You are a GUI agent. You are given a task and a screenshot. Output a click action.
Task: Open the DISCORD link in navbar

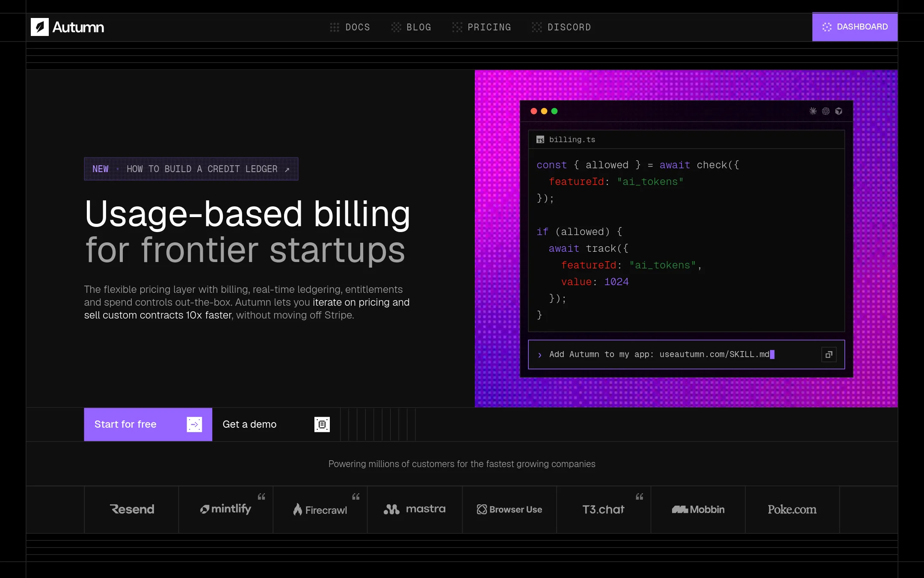[561, 27]
